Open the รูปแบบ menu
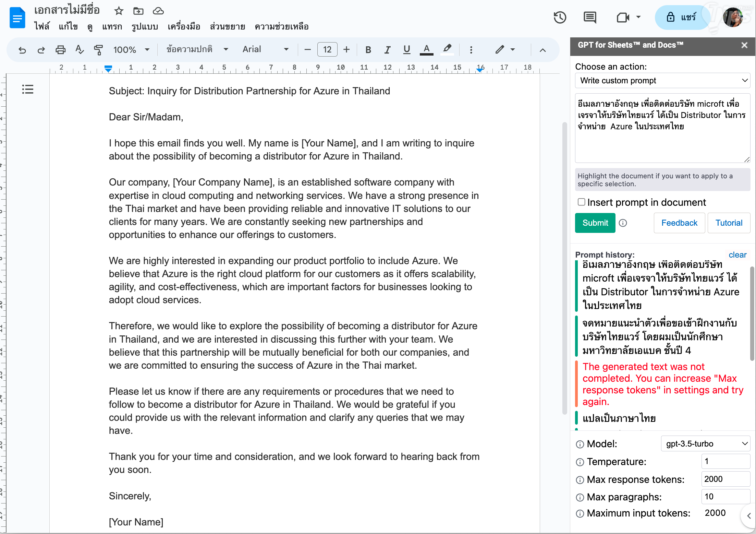The image size is (756, 534). click(145, 26)
